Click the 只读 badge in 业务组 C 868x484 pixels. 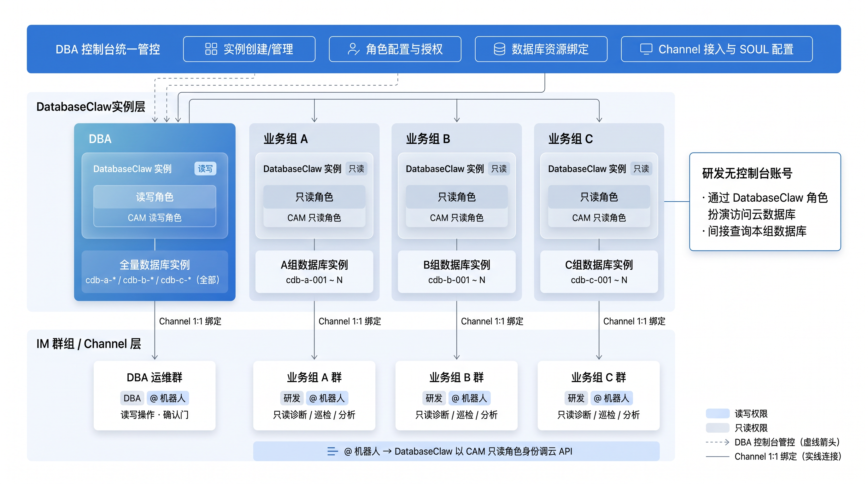(641, 169)
